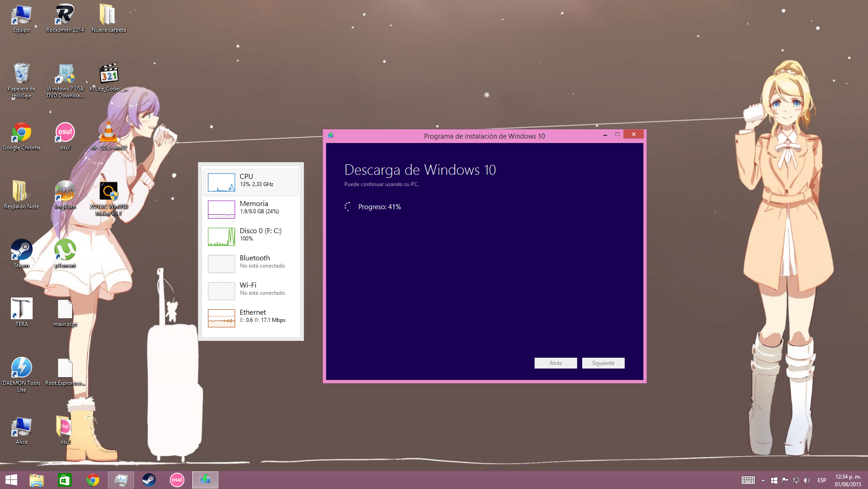Open the Equipo desktop icon
Viewport: 868px width, 489px height.
[21, 19]
